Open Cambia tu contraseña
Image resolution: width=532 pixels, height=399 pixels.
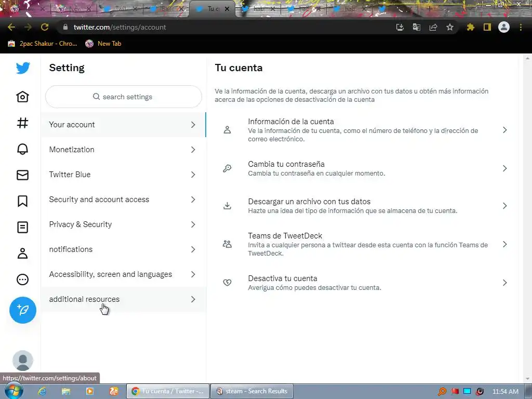(362, 168)
